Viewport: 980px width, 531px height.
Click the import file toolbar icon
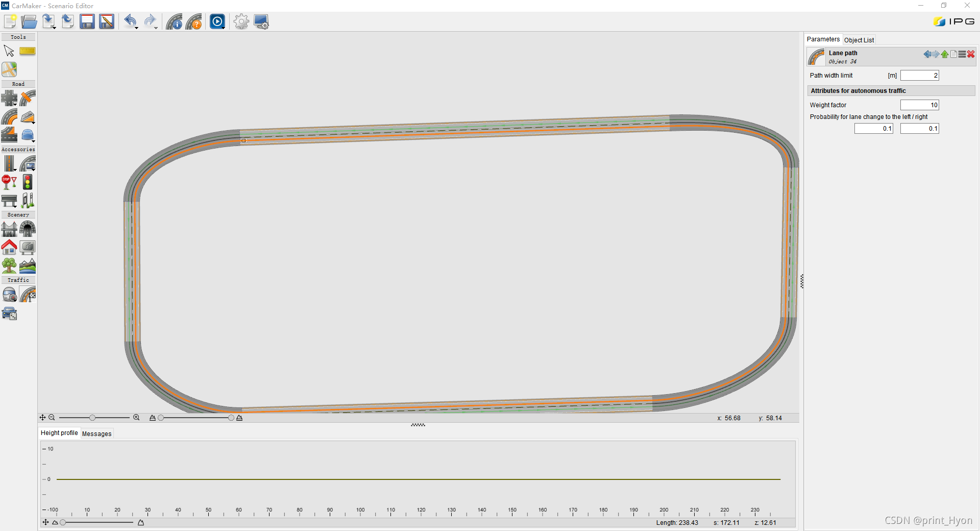pos(48,21)
